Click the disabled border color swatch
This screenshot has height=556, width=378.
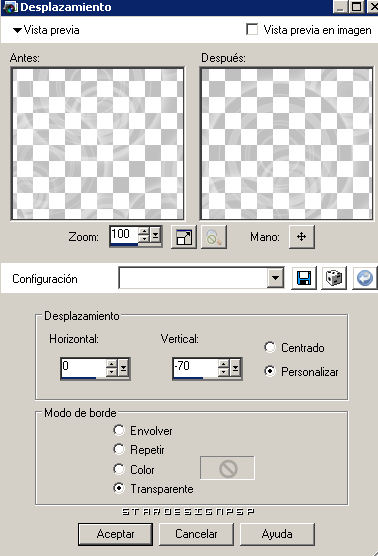tap(227, 468)
